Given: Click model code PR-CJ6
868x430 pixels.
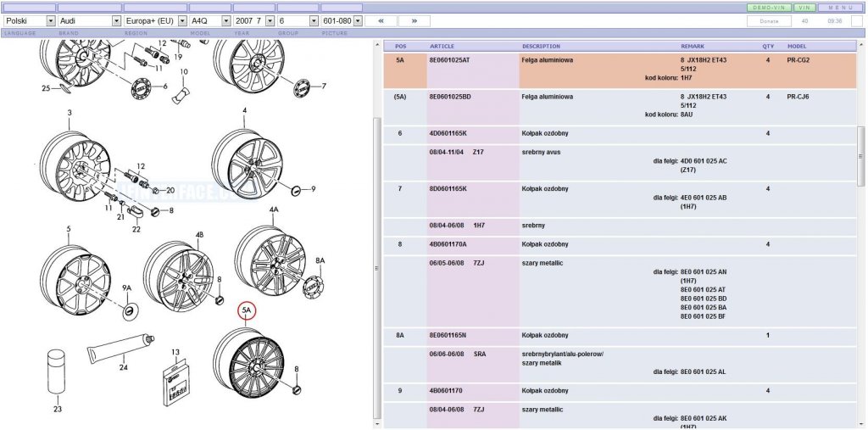Looking at the screenshot, I should coord(798,97).
